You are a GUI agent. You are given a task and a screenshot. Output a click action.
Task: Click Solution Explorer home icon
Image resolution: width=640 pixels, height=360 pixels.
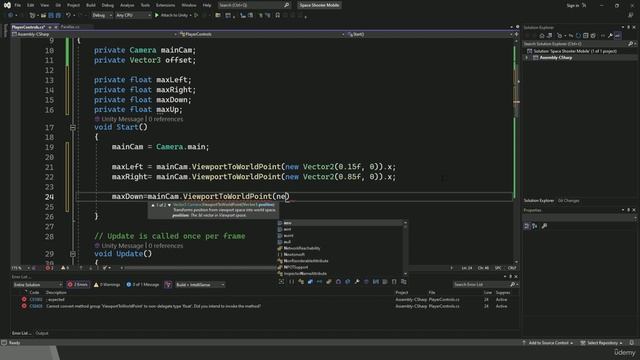pos(542,36)
